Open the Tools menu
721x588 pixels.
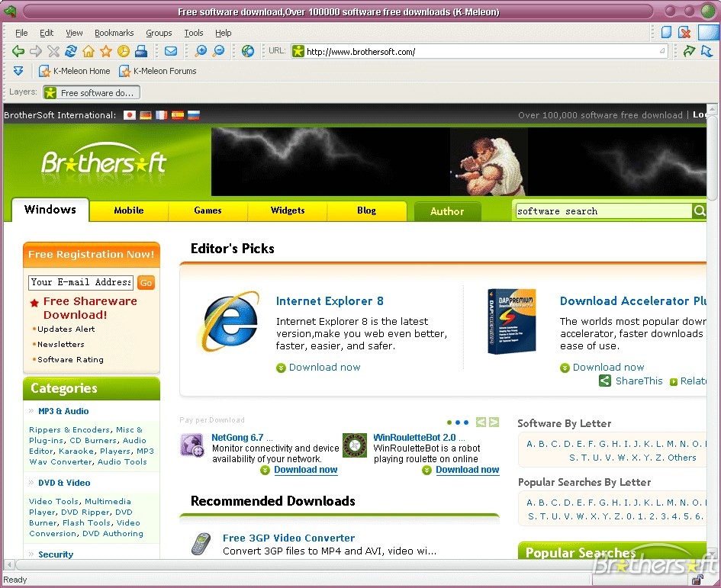pyautogui.click(x=194, y=33)
